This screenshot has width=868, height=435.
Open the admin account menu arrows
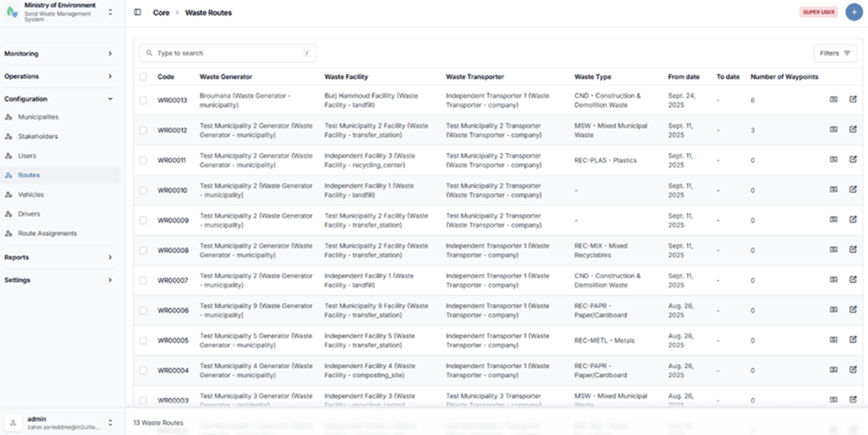coord(110,422)
